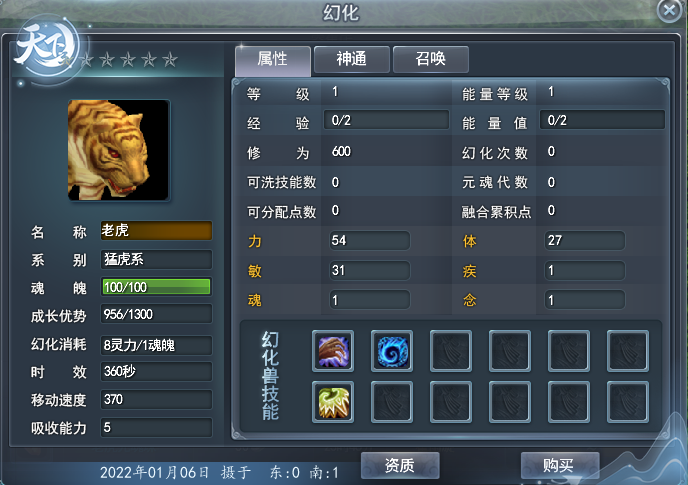Screen dimensions: 688x485
Task: Click the 天下 logo emblem
Action: tap(46, 47)
